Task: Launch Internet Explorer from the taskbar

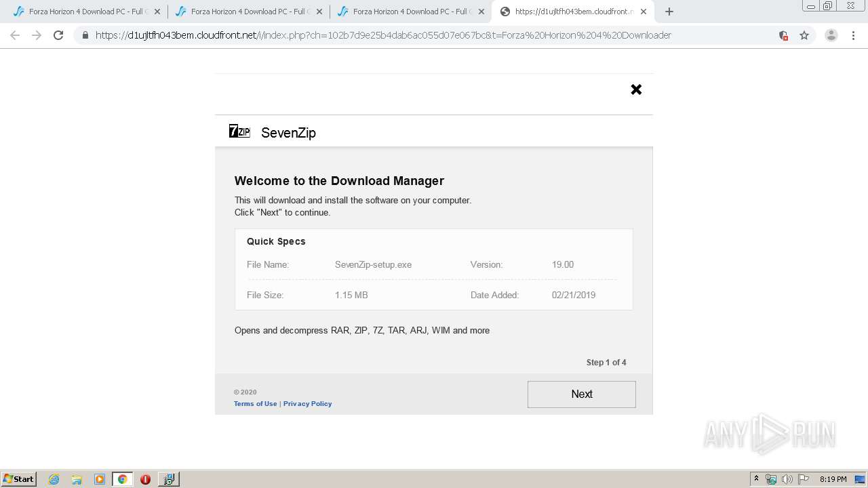Action: pyautogui.click(x=54, y=479)
